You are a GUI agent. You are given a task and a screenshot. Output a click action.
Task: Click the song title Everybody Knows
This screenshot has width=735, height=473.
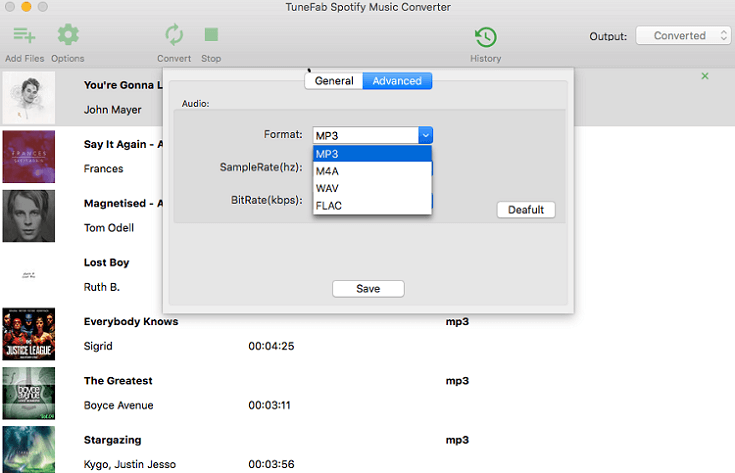click(x=131, y=322)
